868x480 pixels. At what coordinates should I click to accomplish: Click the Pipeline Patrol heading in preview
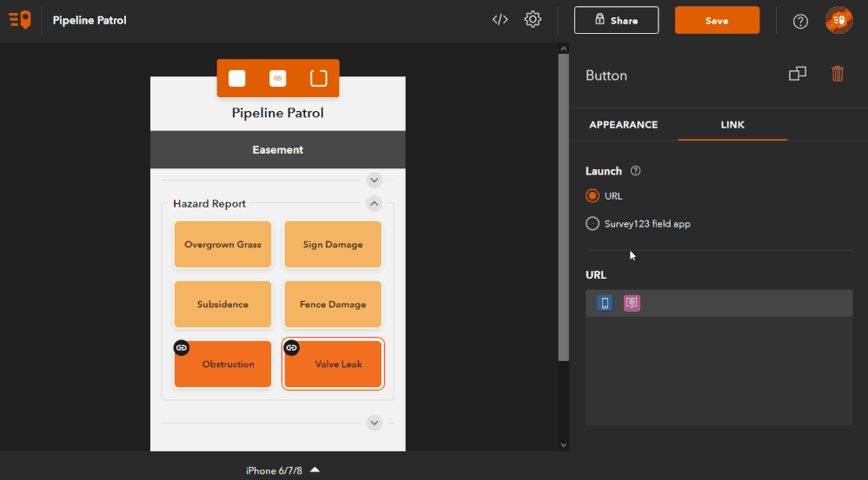click(278, 113)
